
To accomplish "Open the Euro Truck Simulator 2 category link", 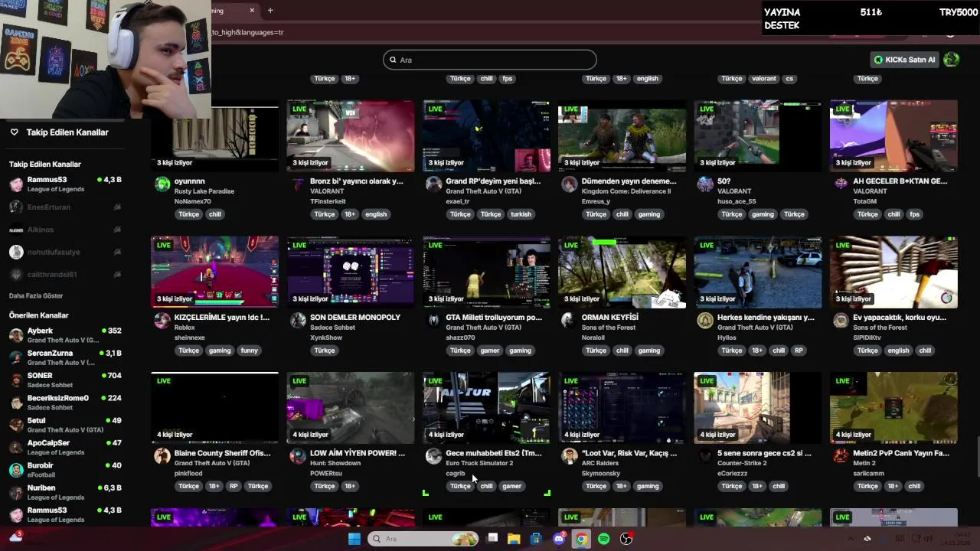I will click(479, 463).
